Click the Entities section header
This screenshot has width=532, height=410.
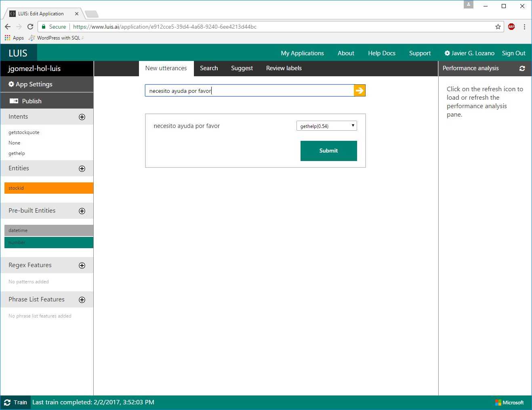(19, 168)
